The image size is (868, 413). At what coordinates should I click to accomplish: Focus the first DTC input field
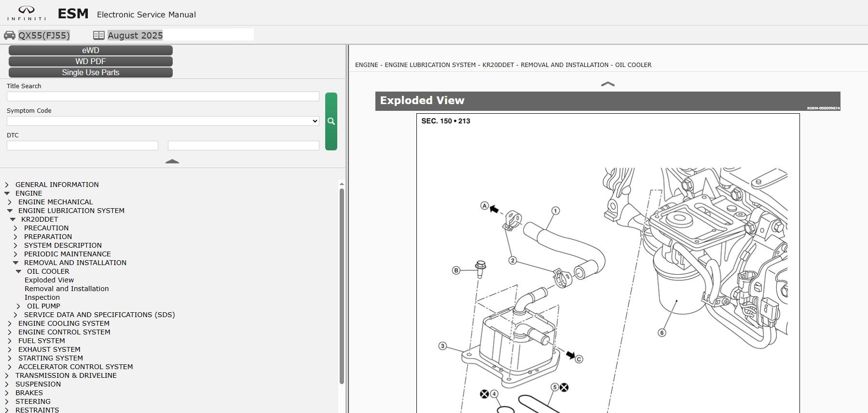point(83,146)
